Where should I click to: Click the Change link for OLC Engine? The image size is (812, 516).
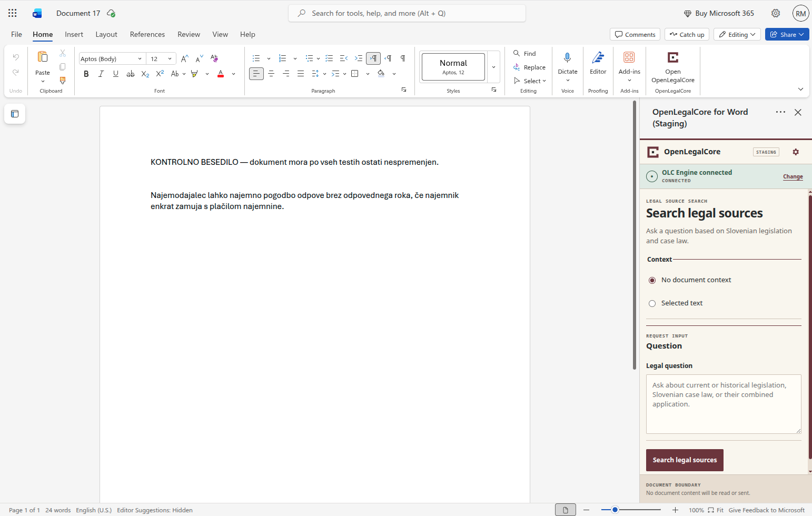pos(793,177)
